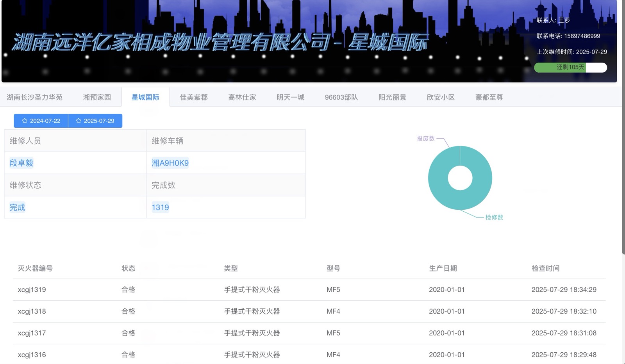Click 合格 status in xcgj1317 row

[128, 333]
